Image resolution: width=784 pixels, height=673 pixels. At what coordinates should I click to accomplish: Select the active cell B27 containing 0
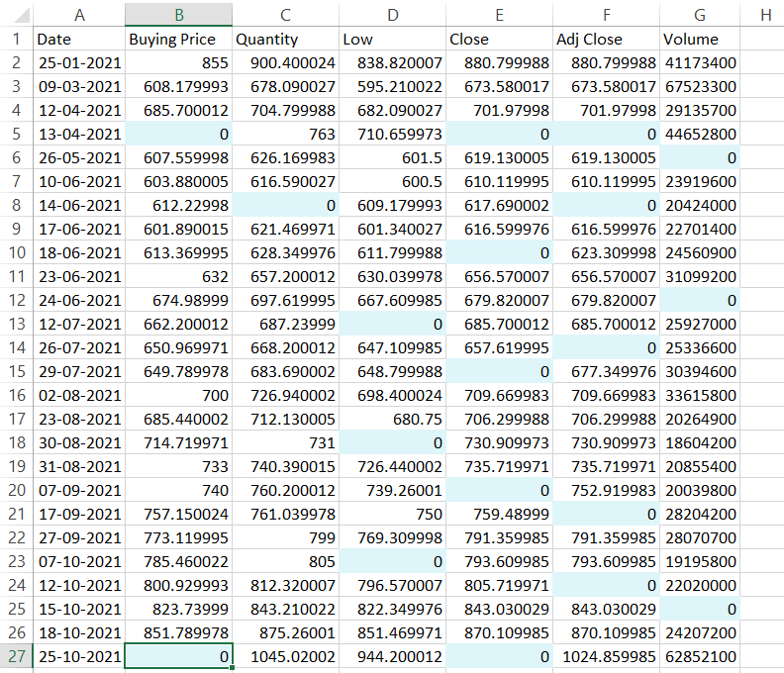[x=178, y=656]
